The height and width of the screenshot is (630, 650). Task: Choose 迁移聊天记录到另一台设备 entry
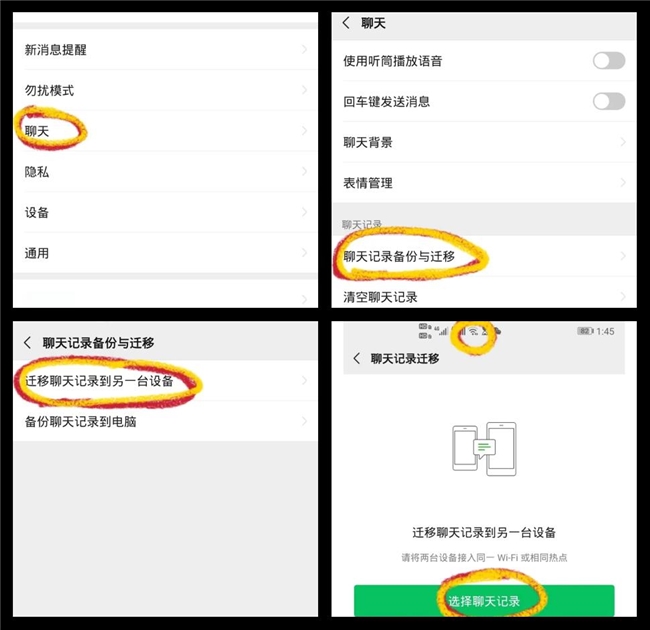pos(165,380)
